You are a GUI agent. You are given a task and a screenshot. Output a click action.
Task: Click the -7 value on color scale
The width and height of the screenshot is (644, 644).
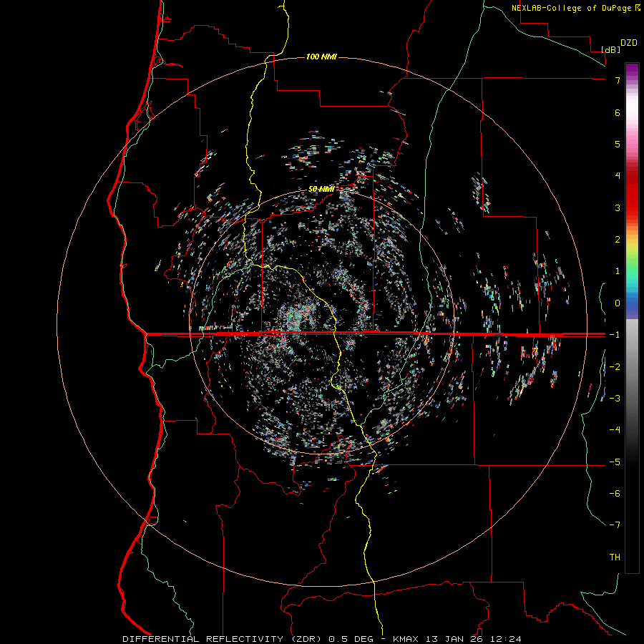coord(615,525)
